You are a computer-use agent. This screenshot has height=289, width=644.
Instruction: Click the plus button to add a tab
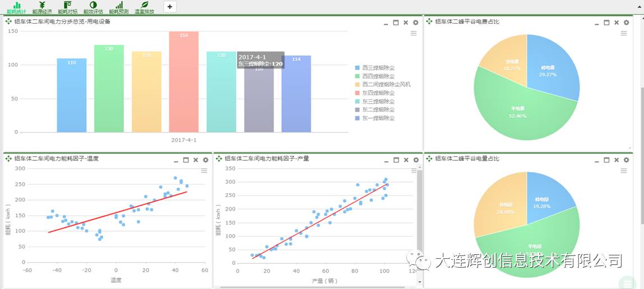tap(170, 7)
